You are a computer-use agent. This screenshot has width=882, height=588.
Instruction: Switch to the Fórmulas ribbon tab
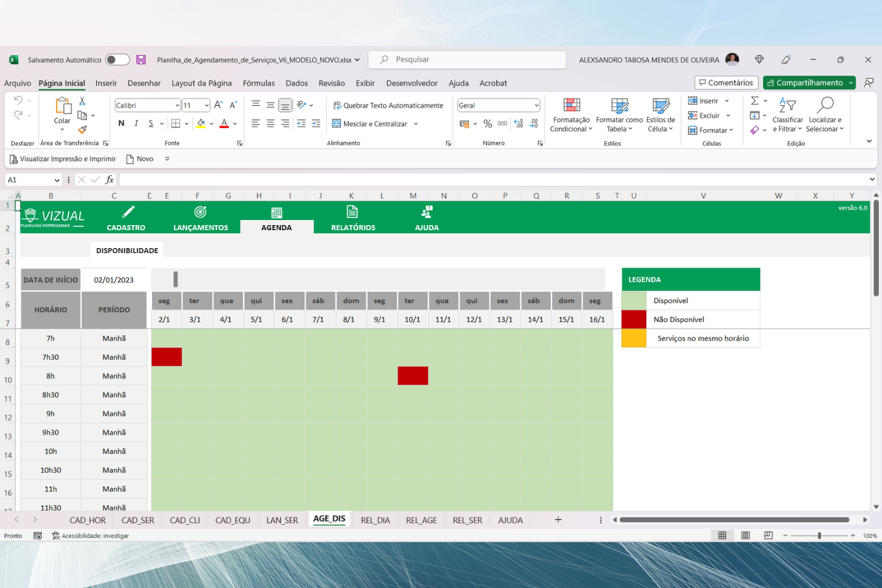click(x=258, y=83)
